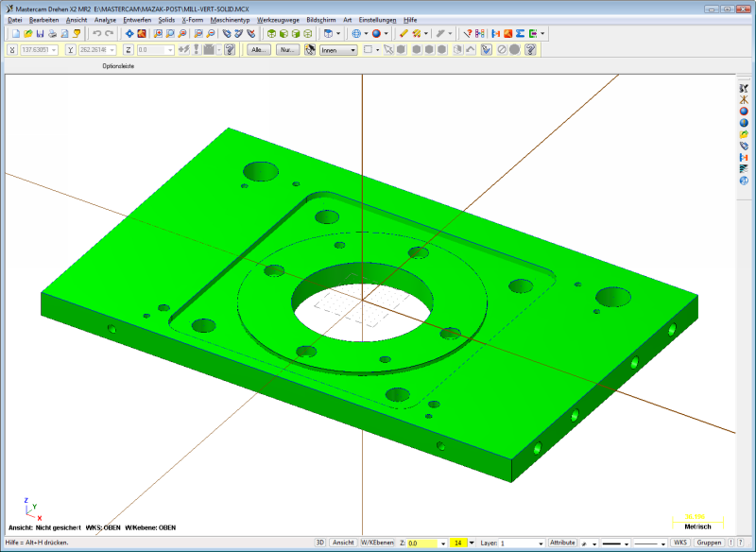Viewport: 756px width, 552px height.
Task: Click the Z depth yellow input field
Action: tap(422, 543)
